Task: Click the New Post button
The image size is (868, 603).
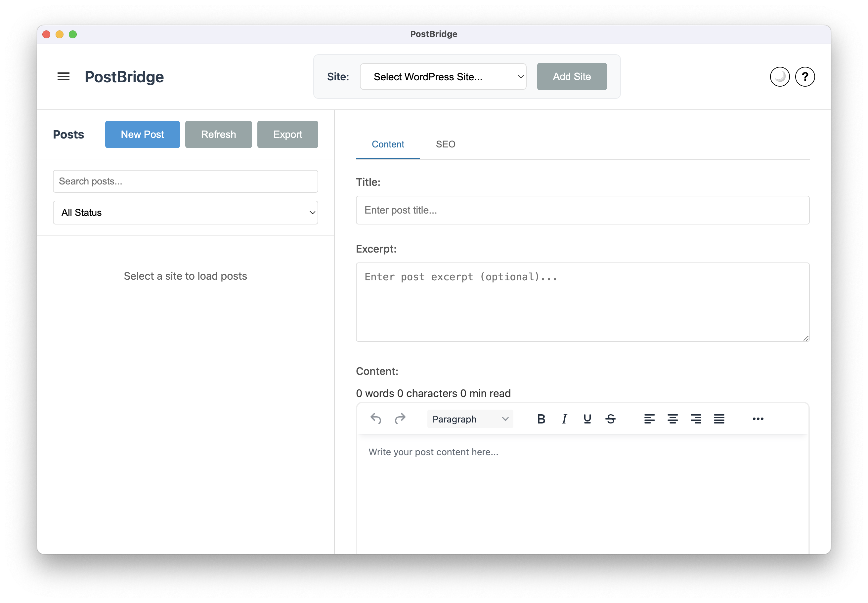Action: coord(142,135)
